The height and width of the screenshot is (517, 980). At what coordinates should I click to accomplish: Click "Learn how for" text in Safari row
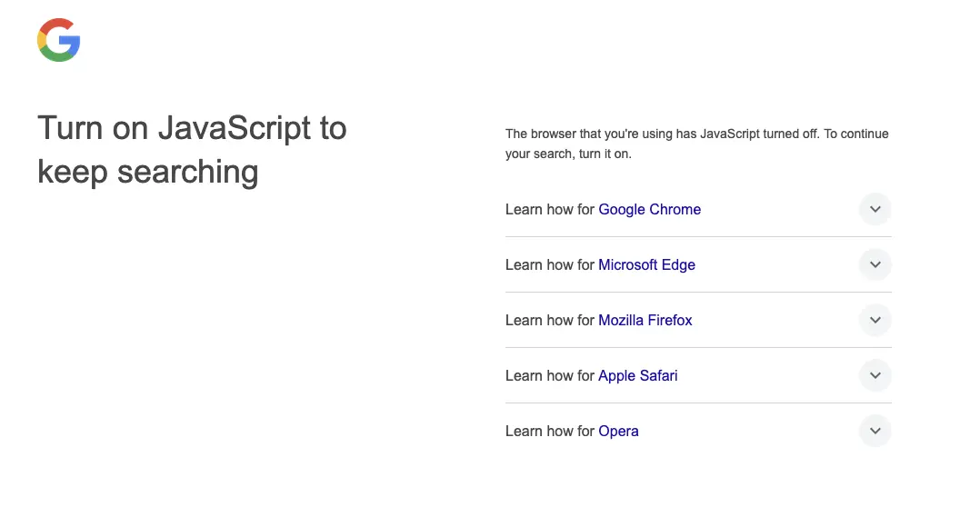click(549, 375)
